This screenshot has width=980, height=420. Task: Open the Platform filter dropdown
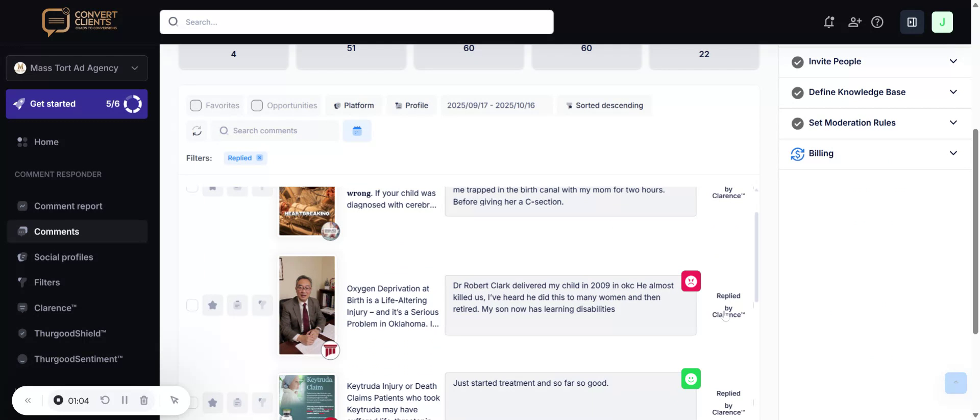coord(354,105)
